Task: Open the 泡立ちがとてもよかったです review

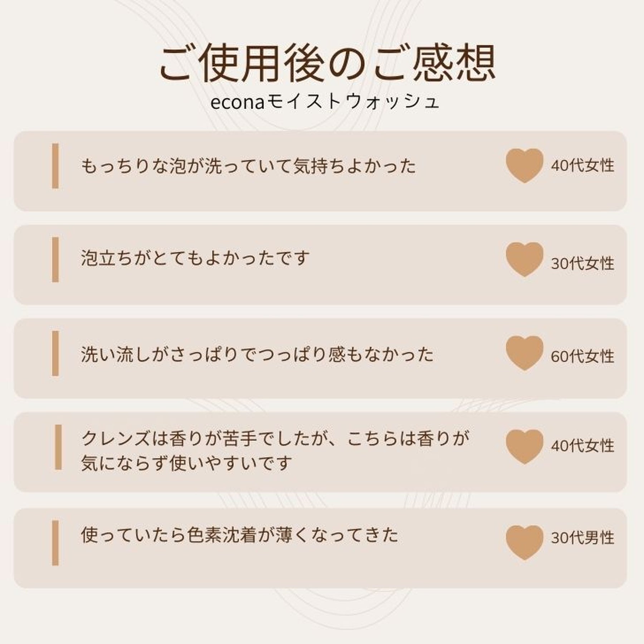Action: coord(195,258)
